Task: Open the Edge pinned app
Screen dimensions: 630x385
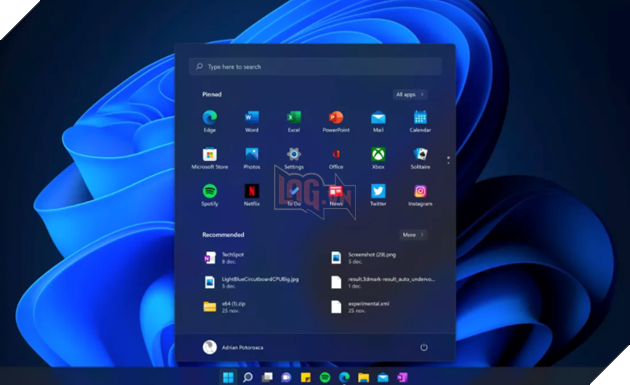Action: point(209,121)
